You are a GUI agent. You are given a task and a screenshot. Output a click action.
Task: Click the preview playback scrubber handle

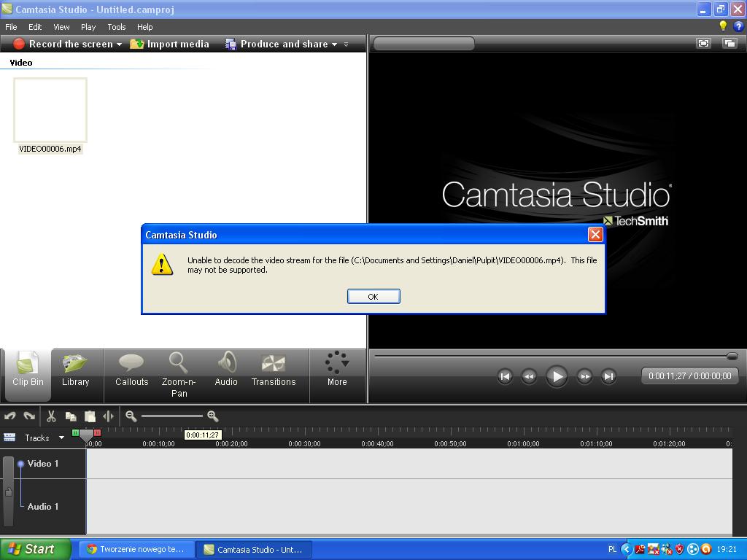click(732, 356)
